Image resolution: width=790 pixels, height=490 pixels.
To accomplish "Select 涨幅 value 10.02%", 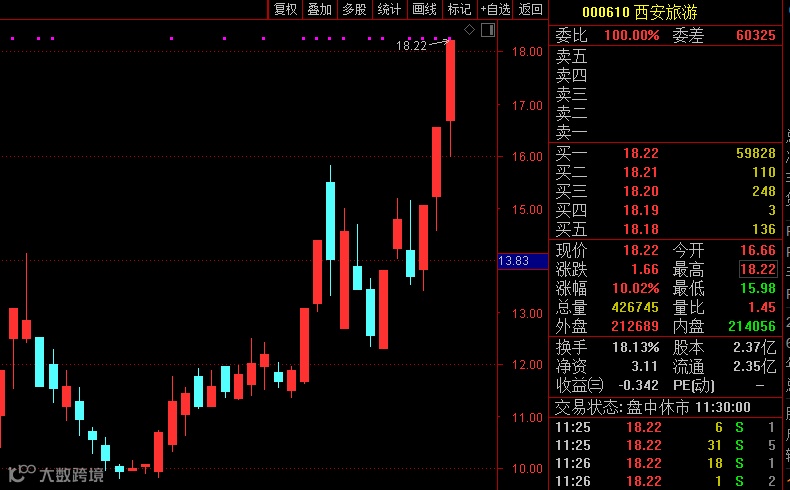I will [636, 289].
